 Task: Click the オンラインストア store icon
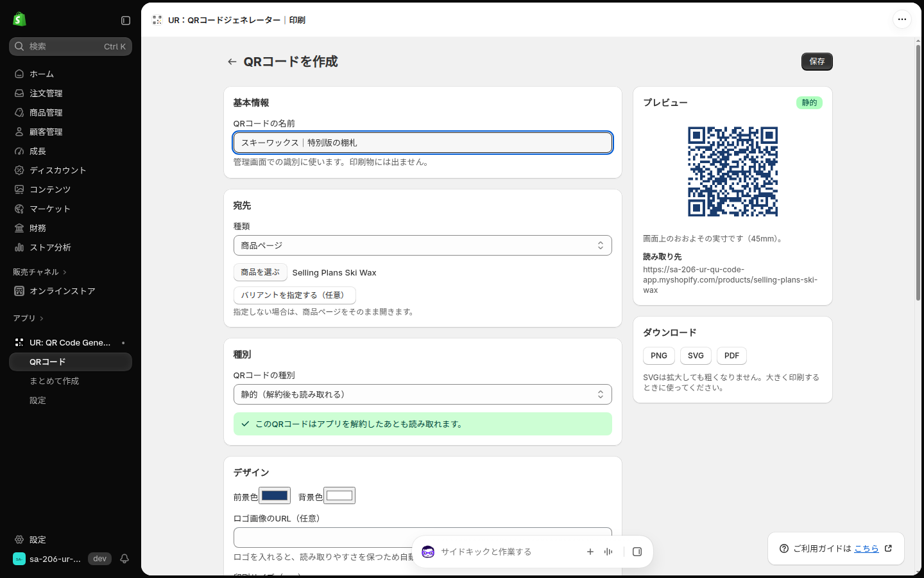pyautogui.click(x=19, y=291)
